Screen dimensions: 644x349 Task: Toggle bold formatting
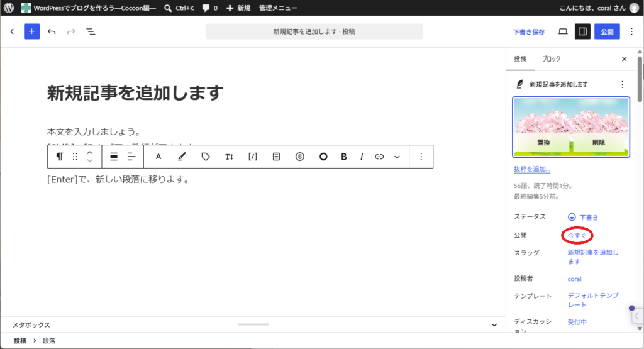point(344,157)
